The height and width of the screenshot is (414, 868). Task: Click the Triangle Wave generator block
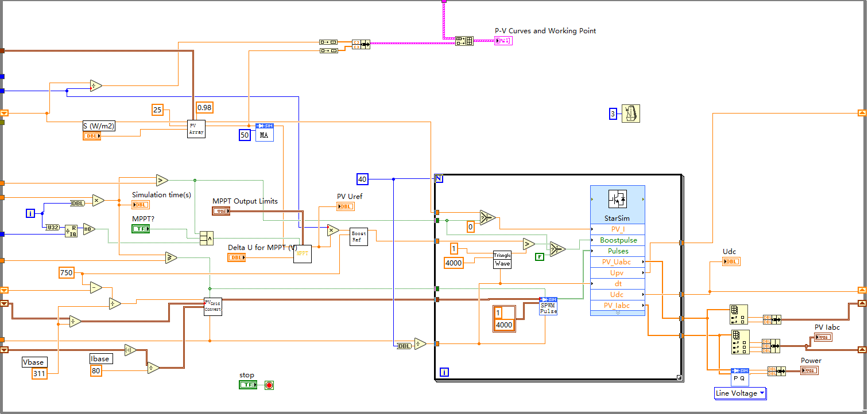tap(502, 260)
